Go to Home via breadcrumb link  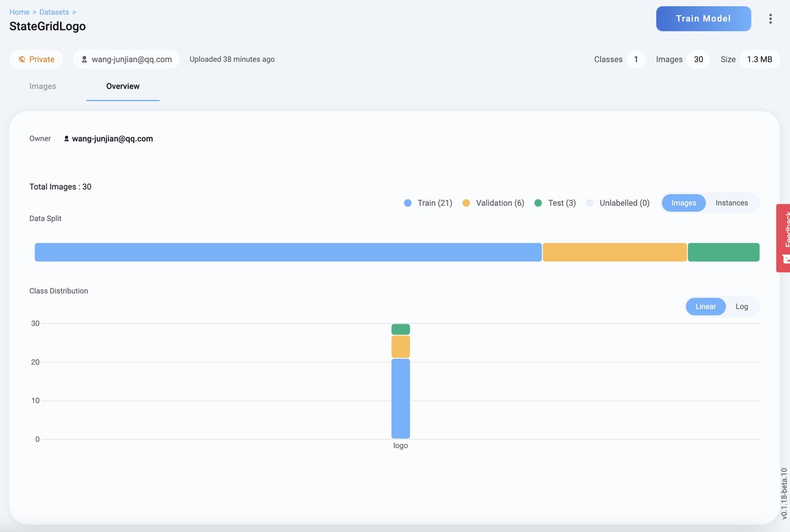click(x=19, y=12)
